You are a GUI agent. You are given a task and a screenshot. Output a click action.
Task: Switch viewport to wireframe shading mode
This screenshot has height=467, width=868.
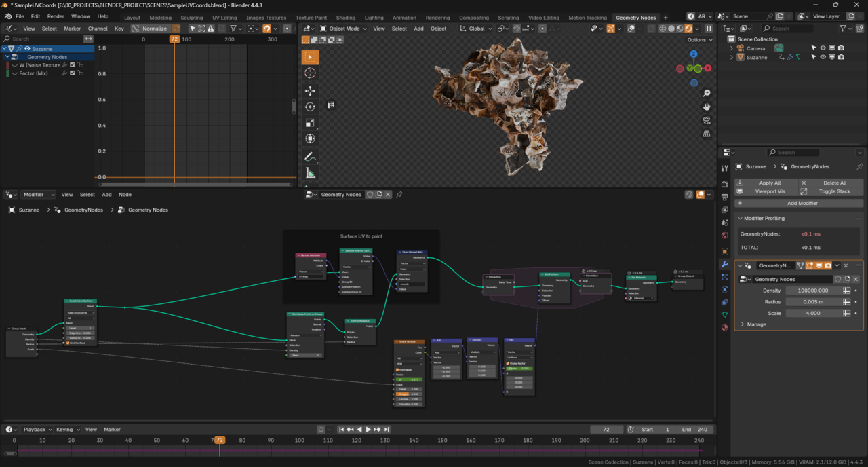click(x=663, y=29)
